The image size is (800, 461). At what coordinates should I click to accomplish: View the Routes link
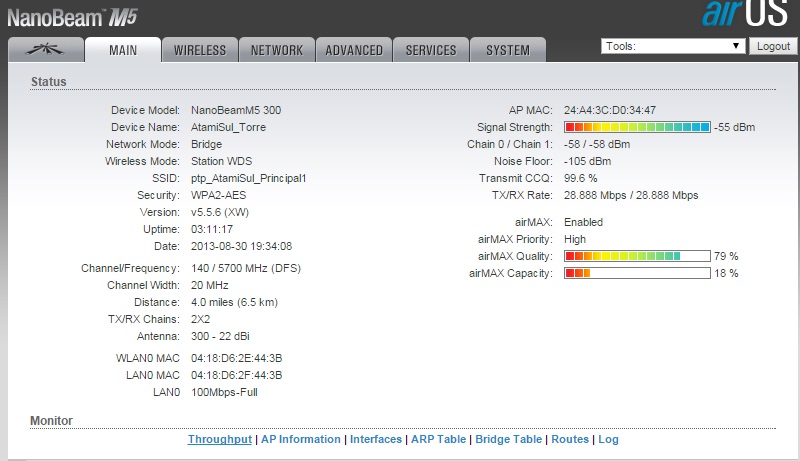[570, 439]
